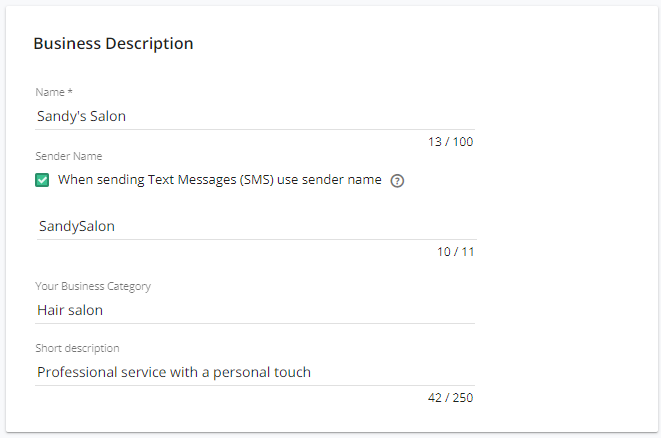The height and width of the screenshot is (438, 661).
Task: Focus the SandySalon sender name field
Action: pos(257,226)
